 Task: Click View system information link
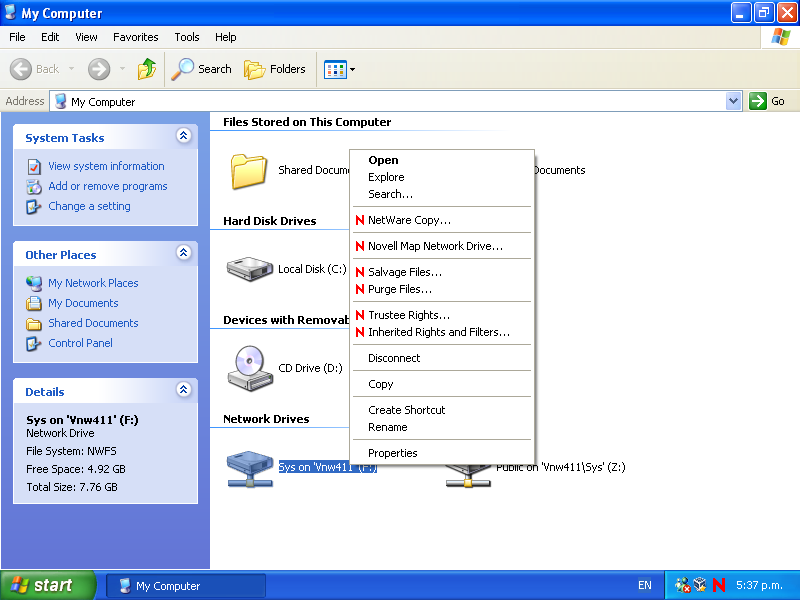click(106, 166)
